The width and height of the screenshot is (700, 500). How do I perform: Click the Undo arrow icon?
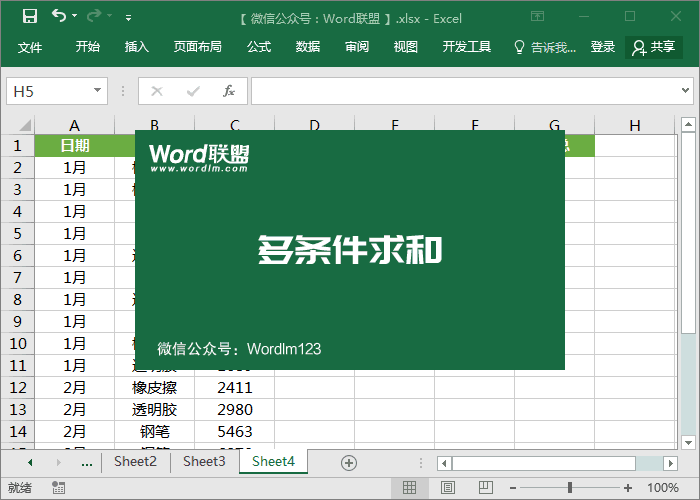coord(58,16)
